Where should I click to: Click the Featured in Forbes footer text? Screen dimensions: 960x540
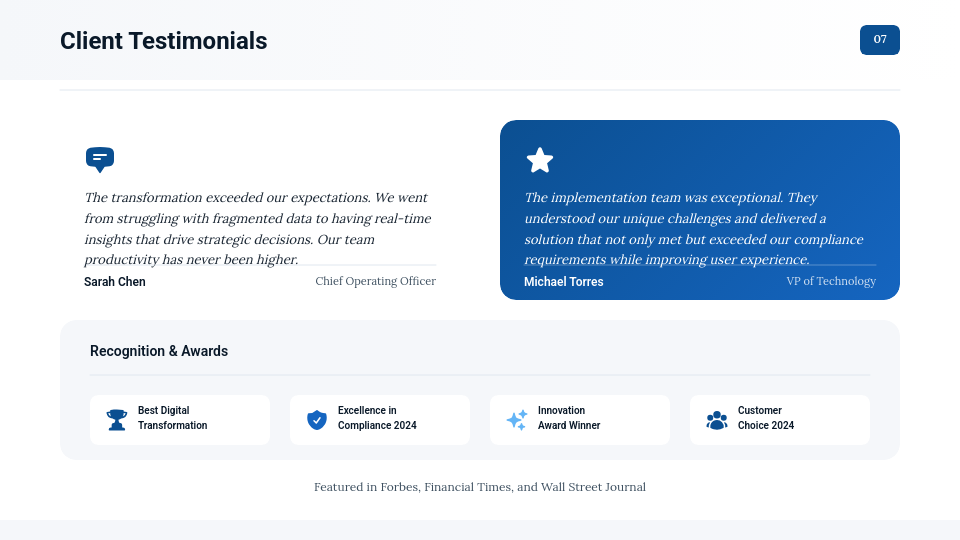tap(480, 487)
